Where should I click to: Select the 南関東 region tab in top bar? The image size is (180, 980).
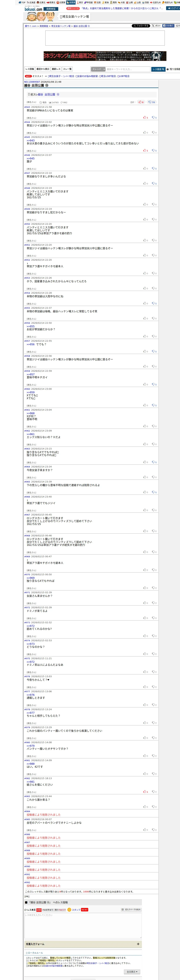click(71, 2)
